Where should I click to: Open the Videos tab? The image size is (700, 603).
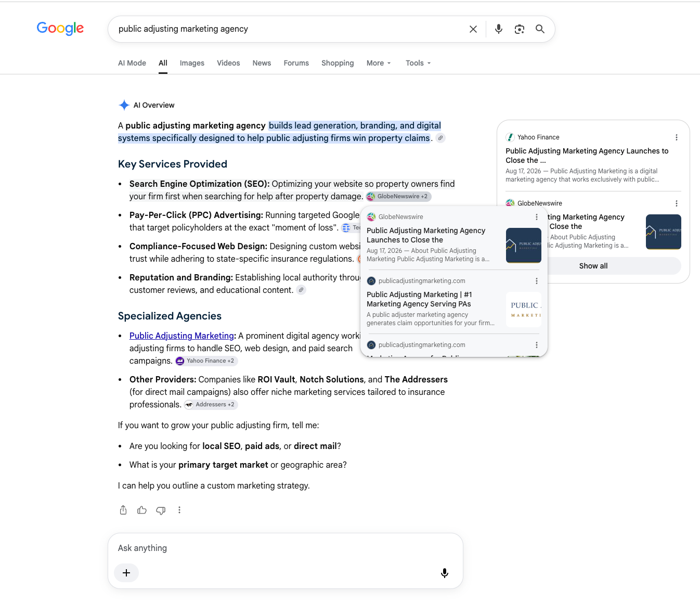[228, 63]
